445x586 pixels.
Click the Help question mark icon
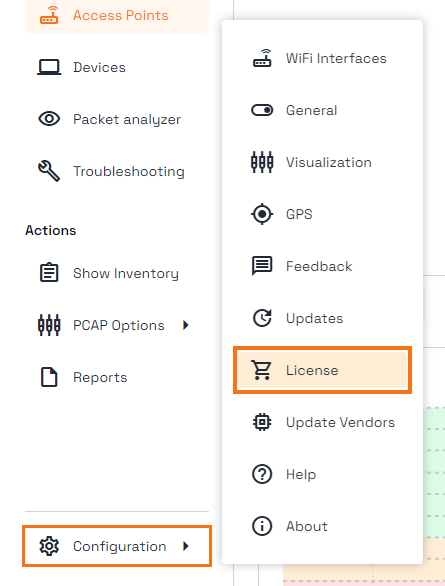click(262, 474)
